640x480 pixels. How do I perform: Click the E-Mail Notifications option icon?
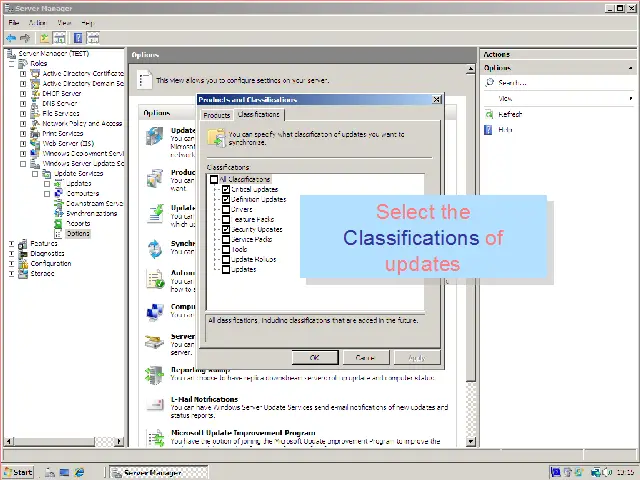155,404
